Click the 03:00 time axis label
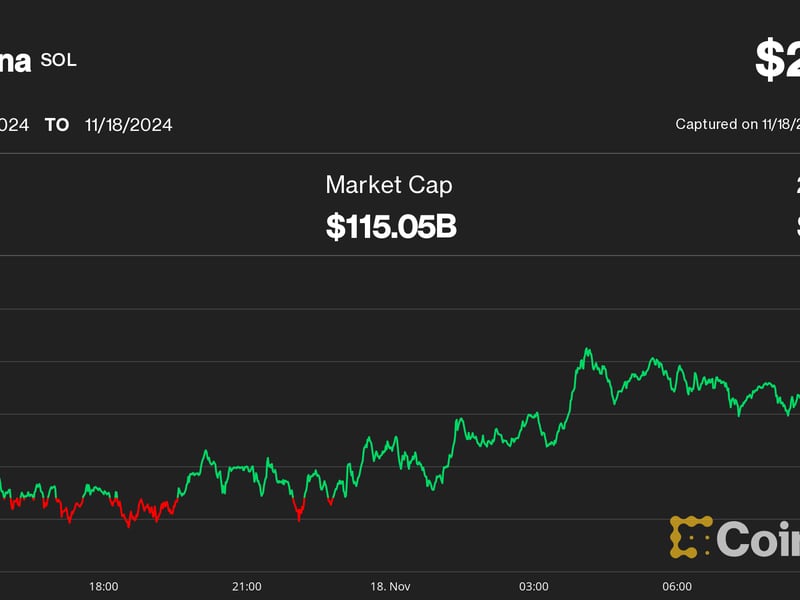 (x=533, y=586)
